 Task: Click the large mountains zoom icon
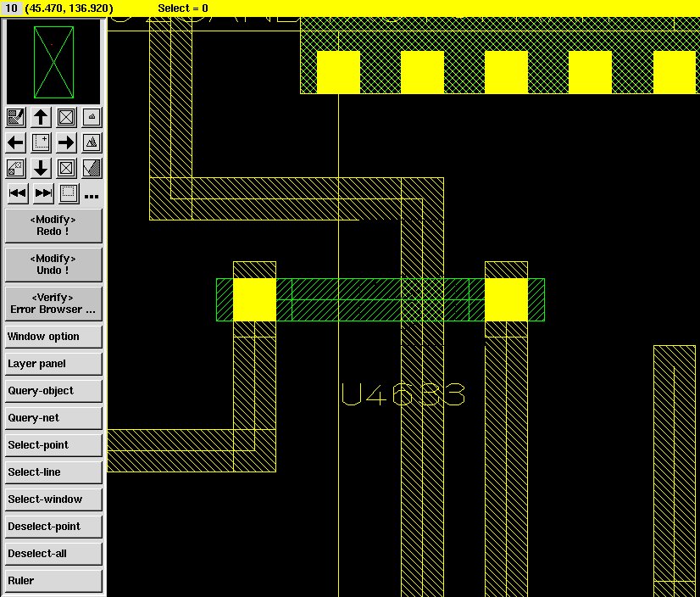pos(92,142)
